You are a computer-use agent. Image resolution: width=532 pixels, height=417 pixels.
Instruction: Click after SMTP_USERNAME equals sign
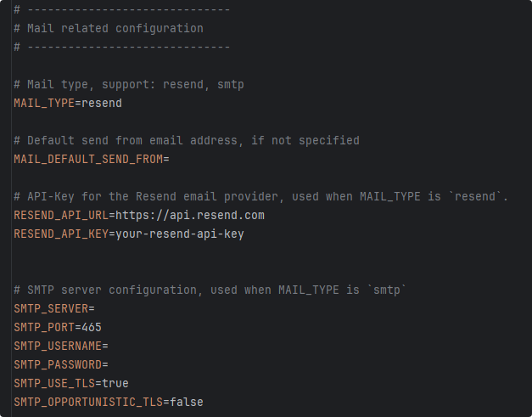tap(109, 346)
